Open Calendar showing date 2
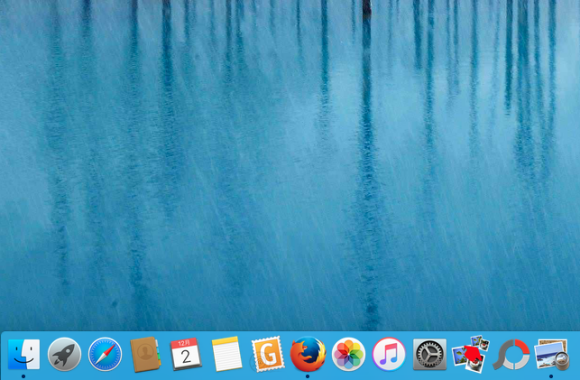This screenshot has height=380, width=580. (186, 354)
